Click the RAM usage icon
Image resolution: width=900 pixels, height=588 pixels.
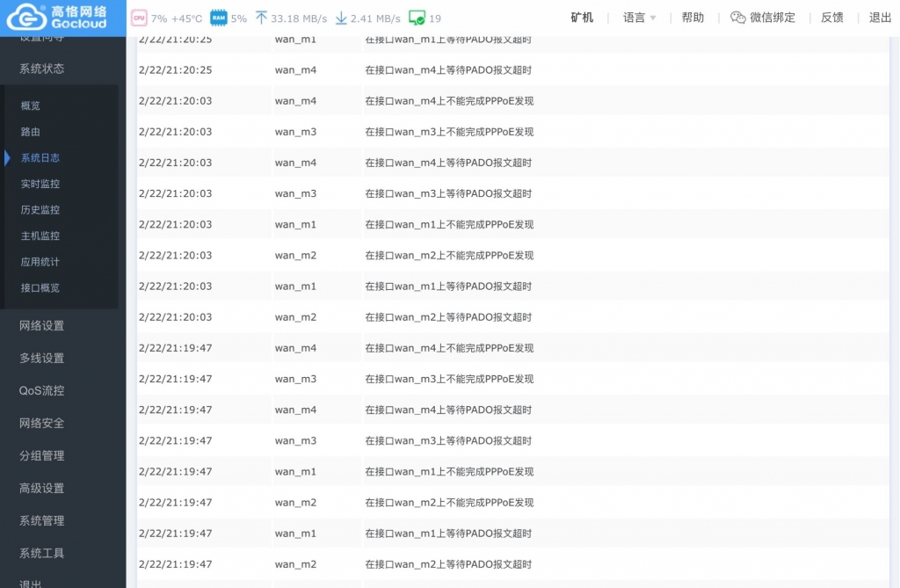click(x=219, y=18)
